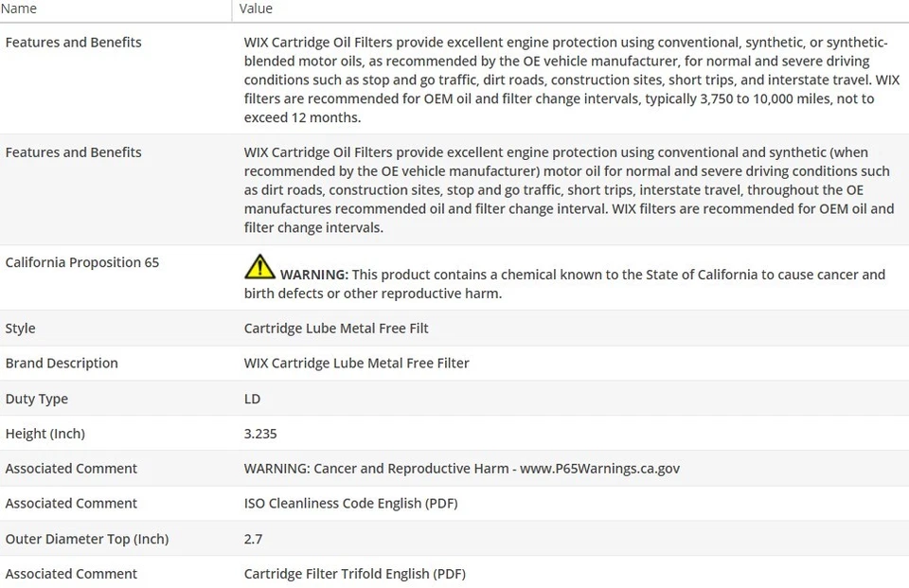
Task: Select the Outer Diameter Top (Inch) label
Action: 87,539
